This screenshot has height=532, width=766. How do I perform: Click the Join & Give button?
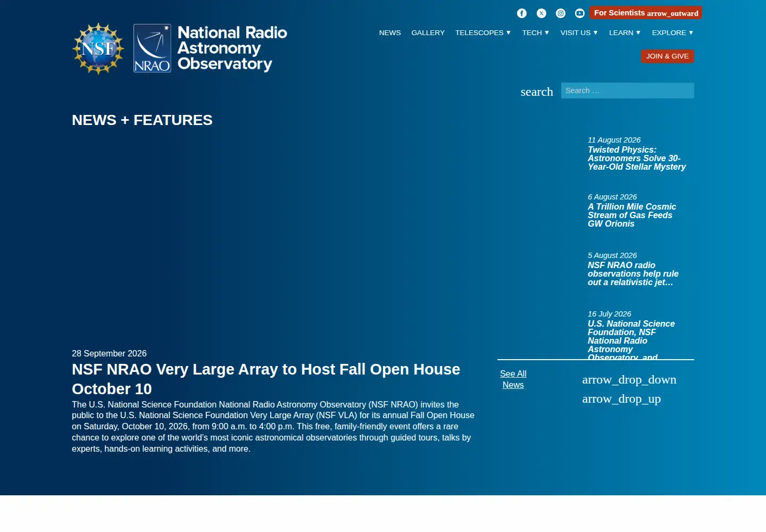point(668,56)
